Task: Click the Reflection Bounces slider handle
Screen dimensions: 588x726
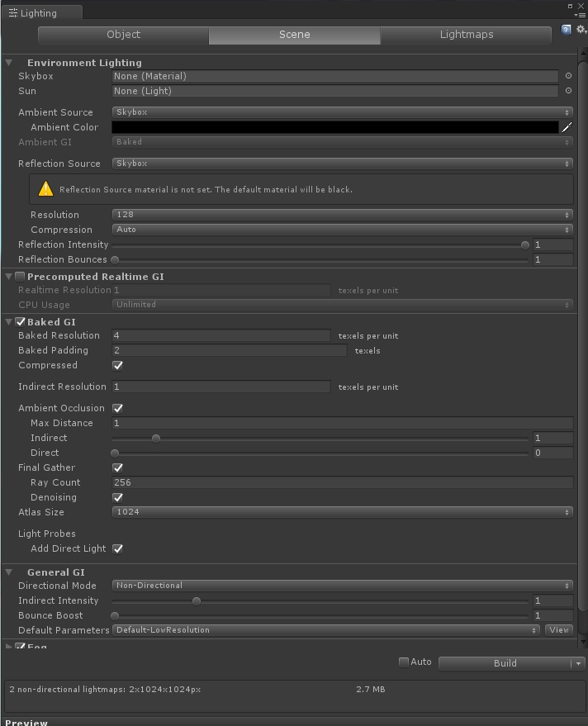Action: click(115, 259)
